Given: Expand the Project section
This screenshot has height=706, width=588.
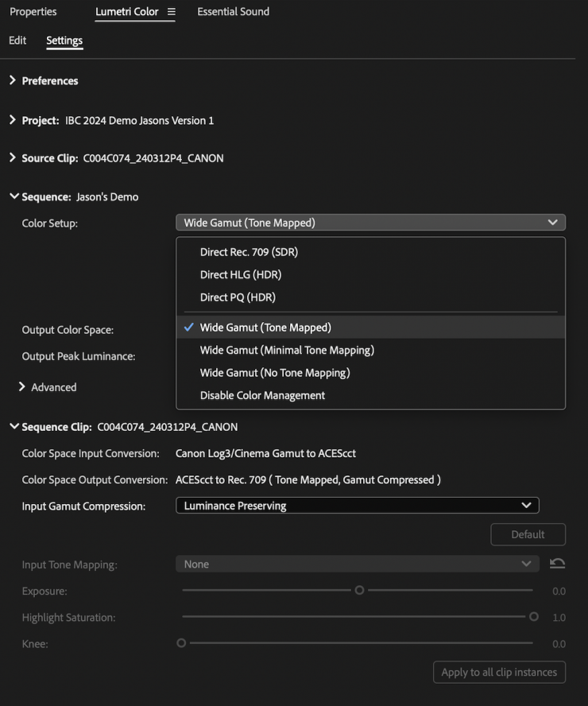Looking at the screenshot, I should pos(13,120).
